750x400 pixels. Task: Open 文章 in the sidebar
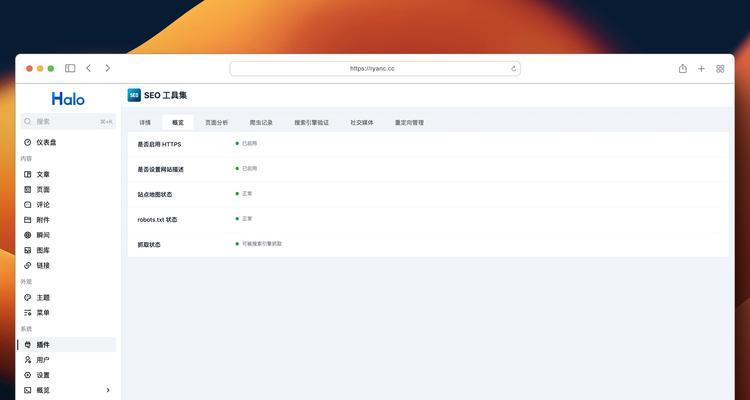(x=68, y=175)
